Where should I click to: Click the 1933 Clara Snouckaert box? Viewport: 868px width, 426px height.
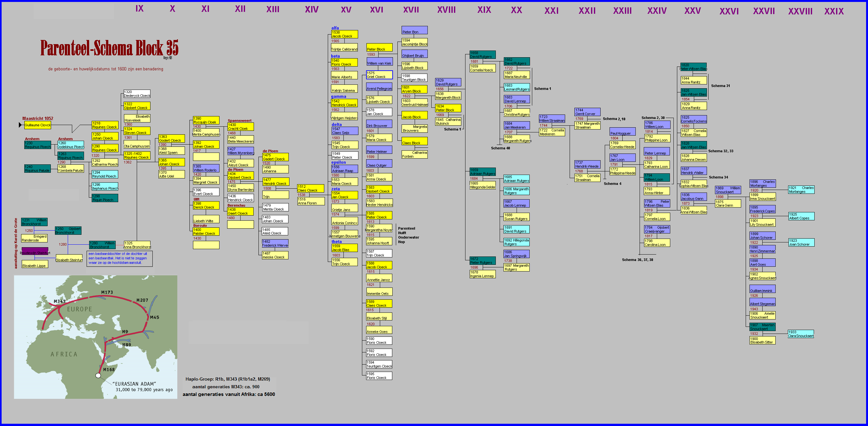click(800, 334)
